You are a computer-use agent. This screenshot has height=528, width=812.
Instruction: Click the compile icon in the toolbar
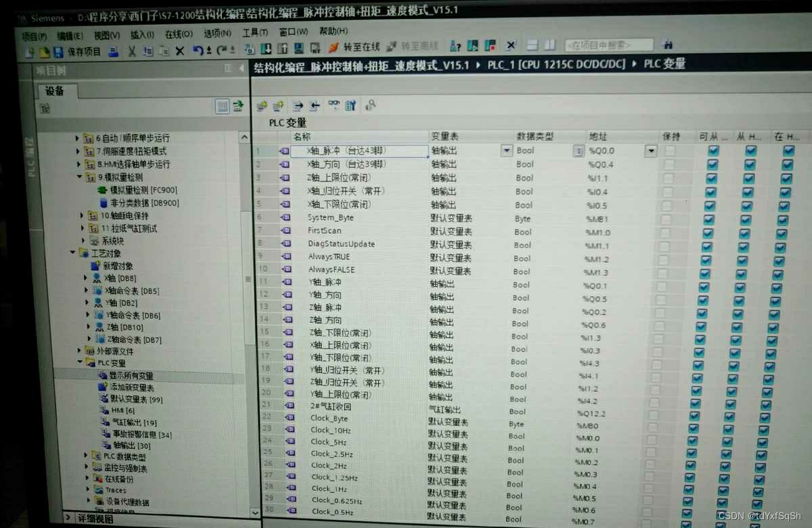pyautogui.click(x=249, y=49)
